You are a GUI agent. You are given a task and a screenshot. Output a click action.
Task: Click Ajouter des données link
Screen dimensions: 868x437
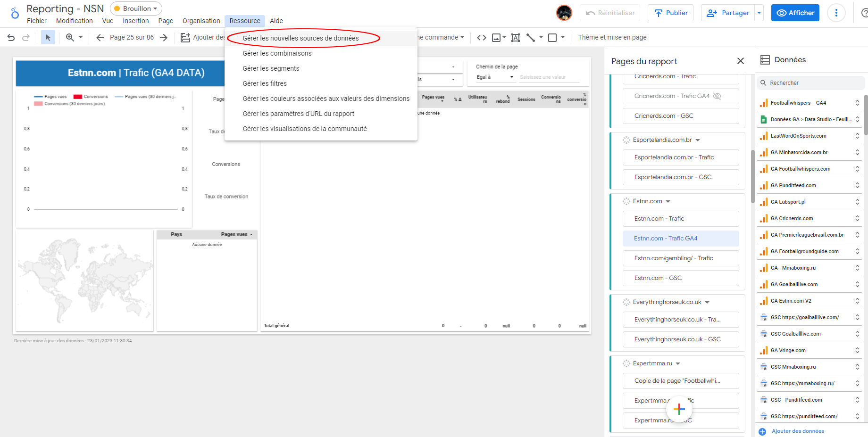[x=797, y=431]
